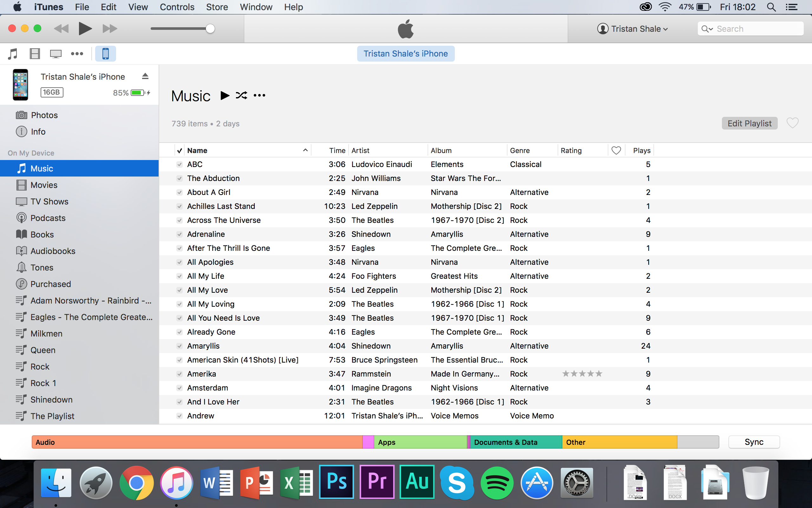
Task: Open Adobe Audition from the Dock
Action: (x=417, y=482)
